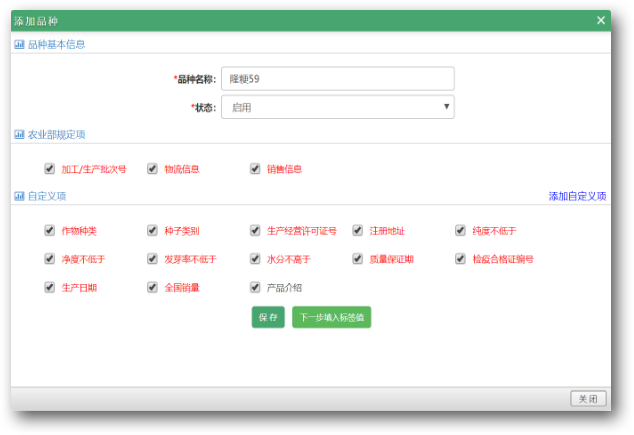Toggle the 纯度不低于 checkbox
This screenshot has height=435, width=634.
[460, 230]
